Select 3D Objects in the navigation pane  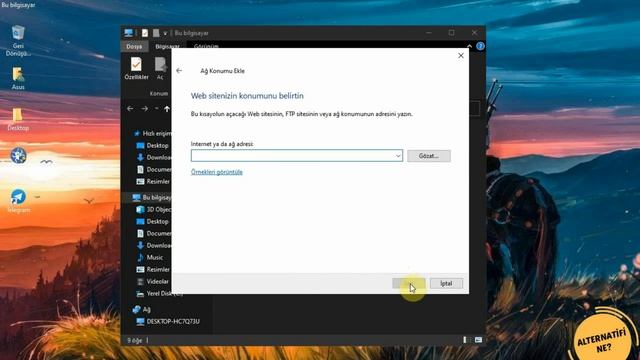pos(153,209)
